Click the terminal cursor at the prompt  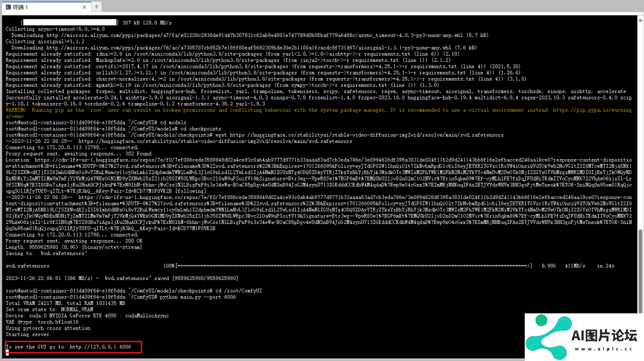tap(7, 353)
